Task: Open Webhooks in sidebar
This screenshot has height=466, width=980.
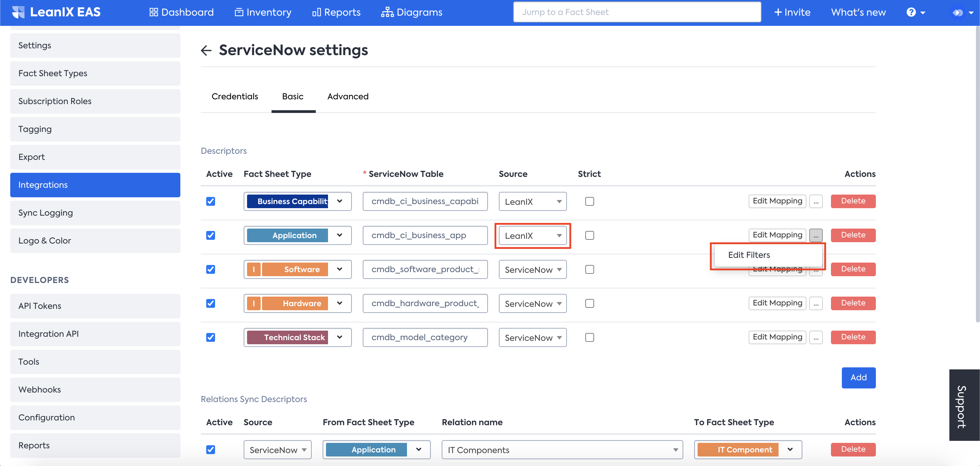Action: click(95, 389)
